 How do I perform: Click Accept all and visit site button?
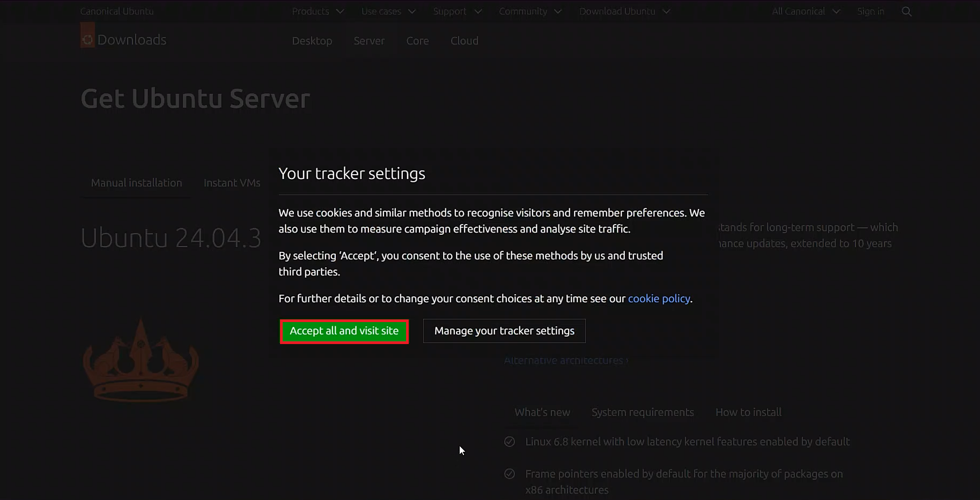point(344,331)
